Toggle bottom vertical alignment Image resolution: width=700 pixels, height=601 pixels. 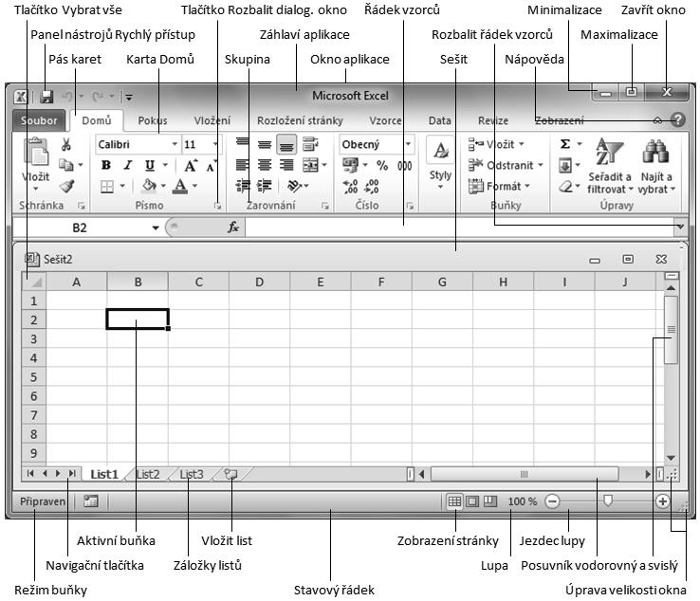pos(286,144)
